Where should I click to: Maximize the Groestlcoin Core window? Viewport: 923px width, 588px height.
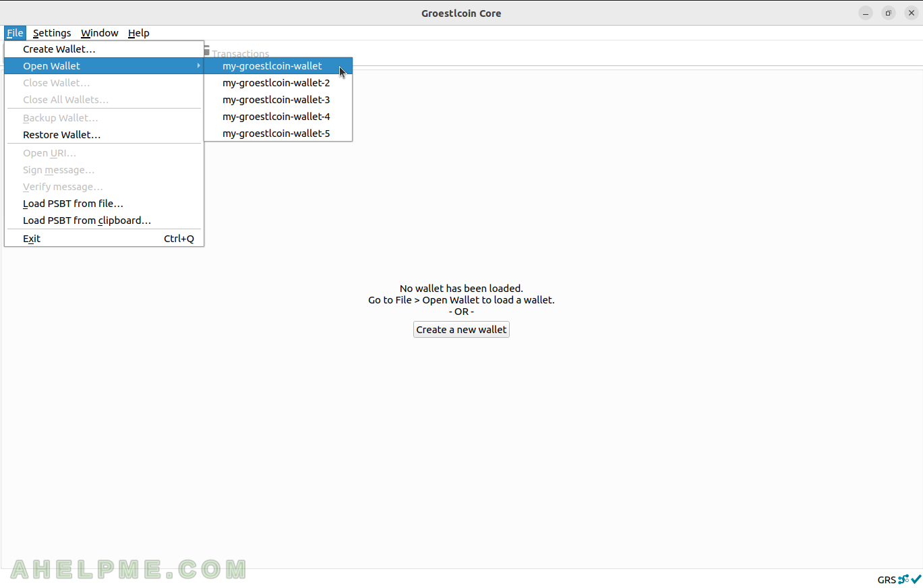[889, 13]
